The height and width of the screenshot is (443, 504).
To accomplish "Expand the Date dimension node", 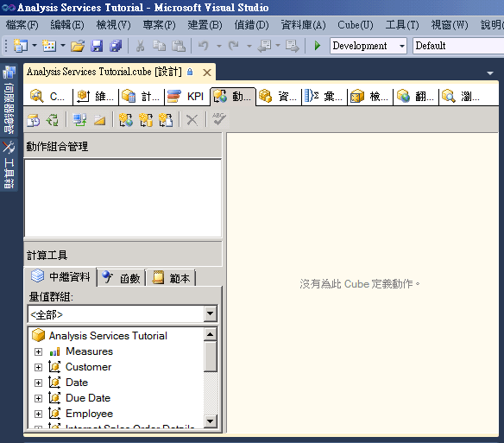I will (x=38, y=383).
